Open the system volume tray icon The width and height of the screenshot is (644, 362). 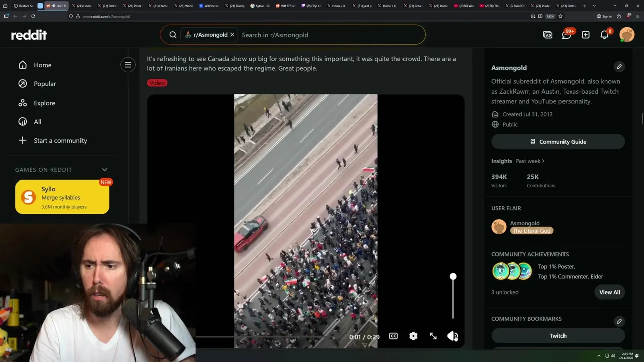click(x=613, y=356)
